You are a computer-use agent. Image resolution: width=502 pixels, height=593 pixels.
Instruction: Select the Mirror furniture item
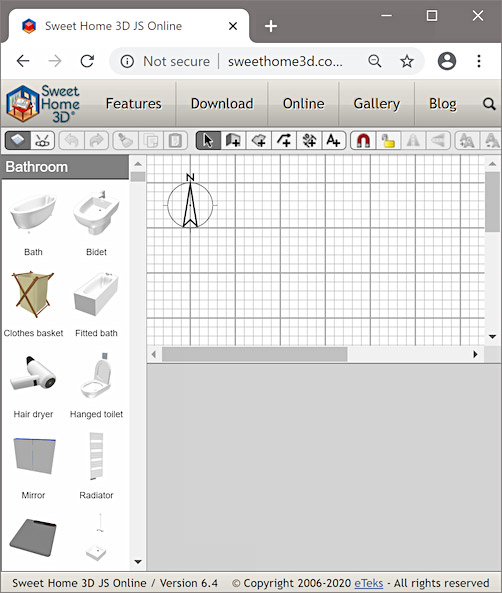coord(33,466)
